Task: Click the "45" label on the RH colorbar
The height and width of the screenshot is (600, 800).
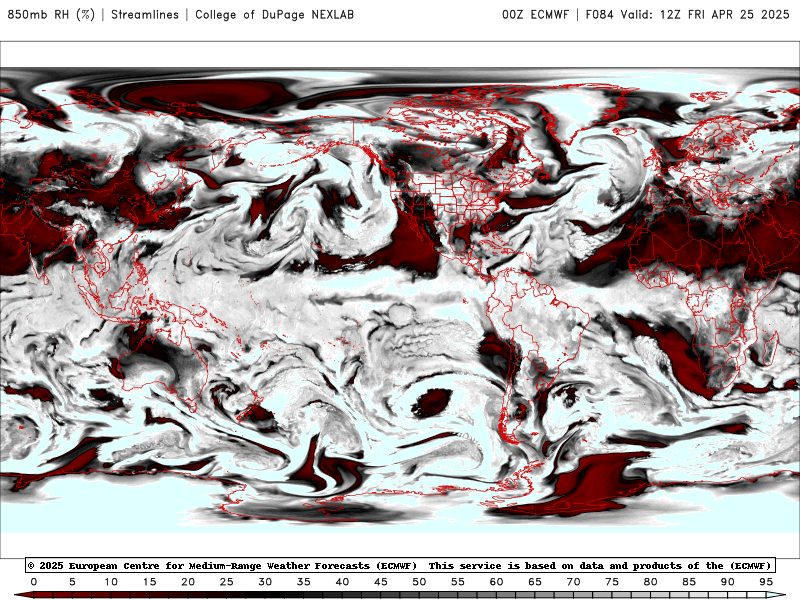Action: (x=381, y=582)
